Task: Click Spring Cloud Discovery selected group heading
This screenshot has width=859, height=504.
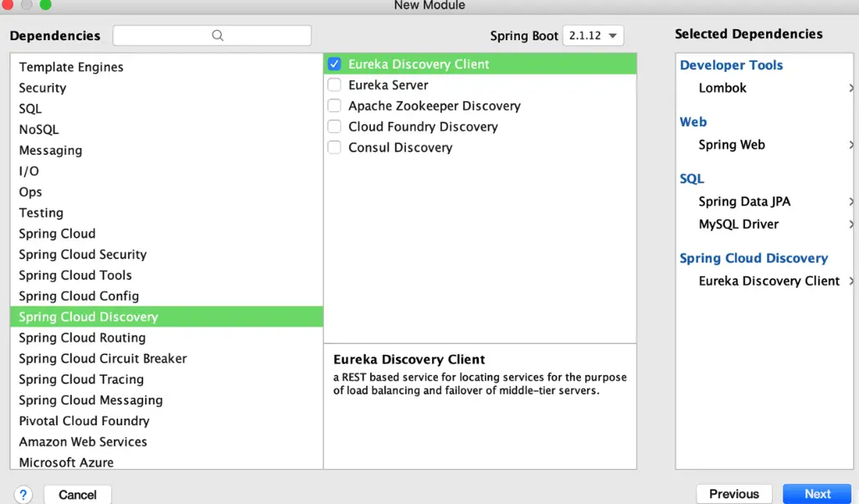Action: [x=754, y=258]
